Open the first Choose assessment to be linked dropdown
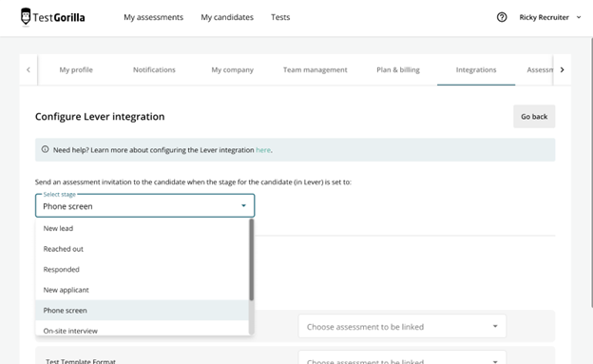Viewport: 593px width, 364px height. (402, 326)
